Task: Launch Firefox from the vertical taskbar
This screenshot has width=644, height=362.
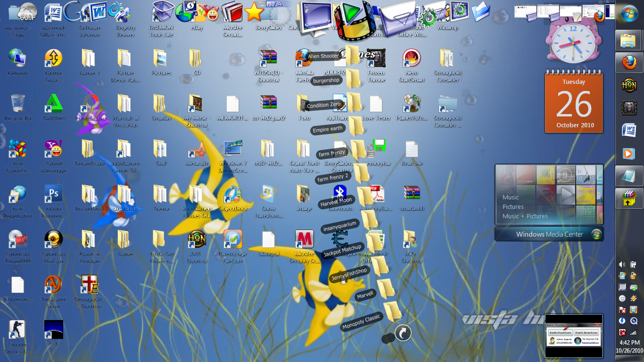Action: pos(629,63)
